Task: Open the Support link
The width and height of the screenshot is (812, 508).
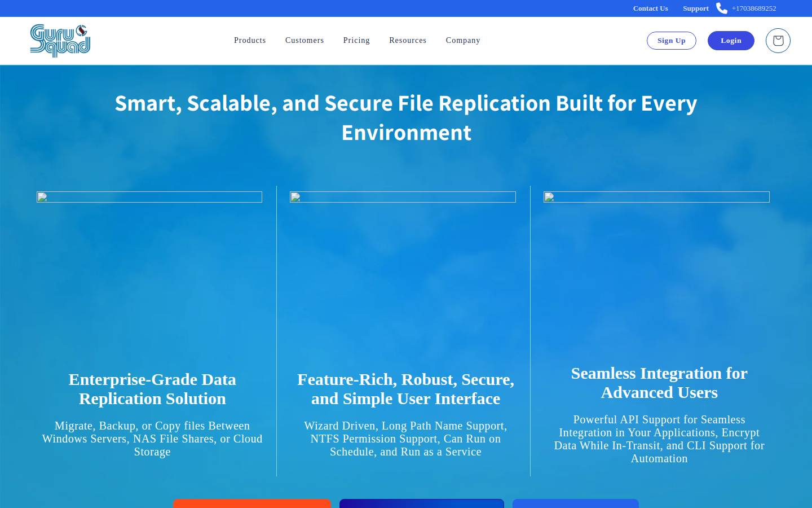Action: pyautogui.click(x=696, y=8)
